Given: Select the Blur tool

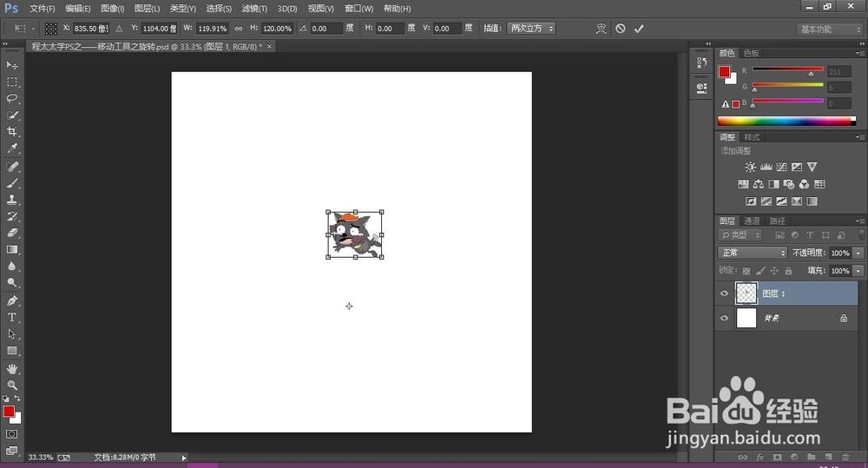Looking at the screenshot, I should point(11,267).
